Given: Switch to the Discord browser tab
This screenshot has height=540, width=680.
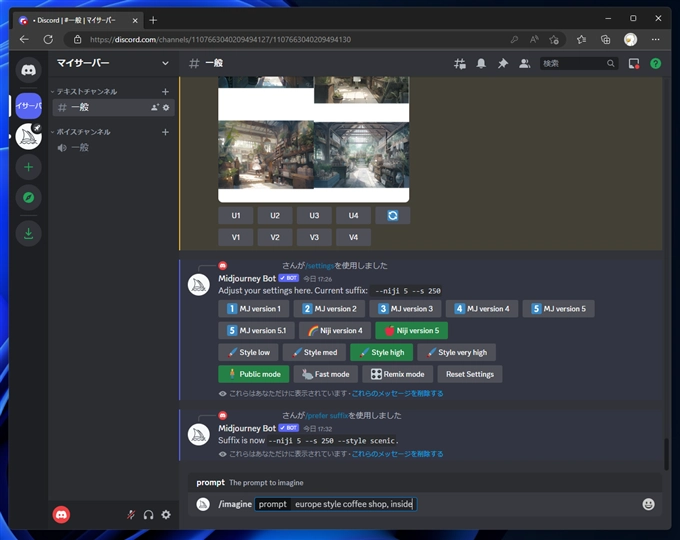Looking at the screenshot, I should click(77, 20).
